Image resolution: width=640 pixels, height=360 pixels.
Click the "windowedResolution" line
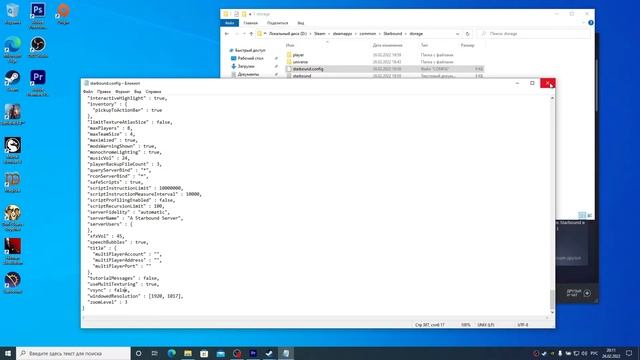coord(135,296)
